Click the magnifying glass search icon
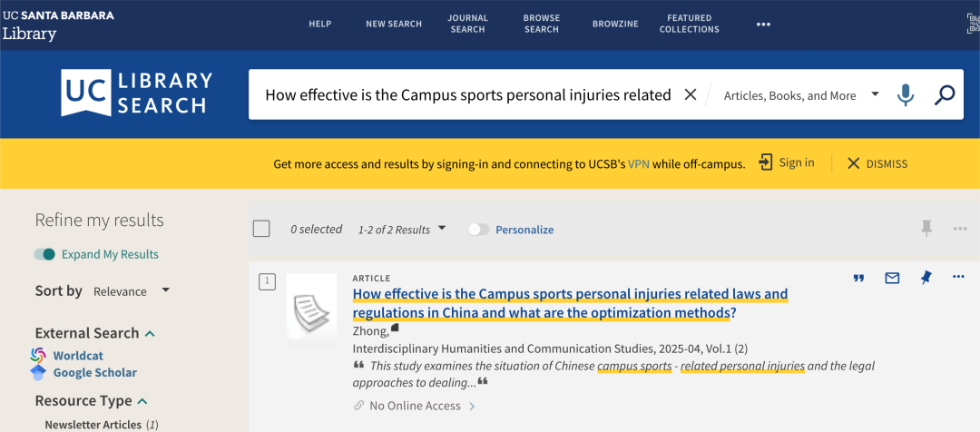The height and width of the screenshot is (432, 980). tap(945, 95)
